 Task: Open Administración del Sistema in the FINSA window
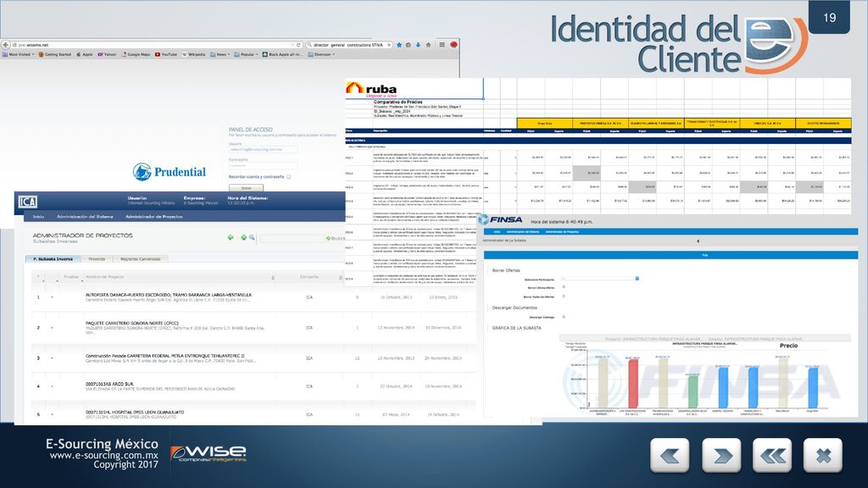(522, 232)
